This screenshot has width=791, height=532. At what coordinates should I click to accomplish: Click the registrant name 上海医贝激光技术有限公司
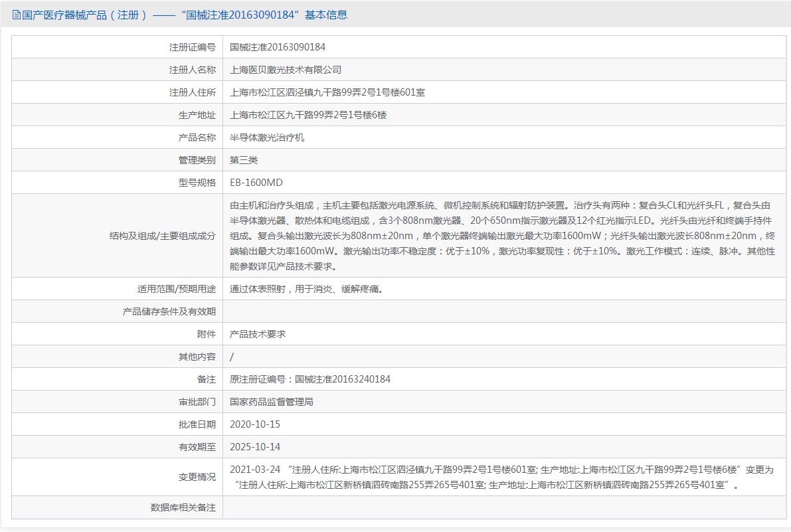(x=285, y=70)
